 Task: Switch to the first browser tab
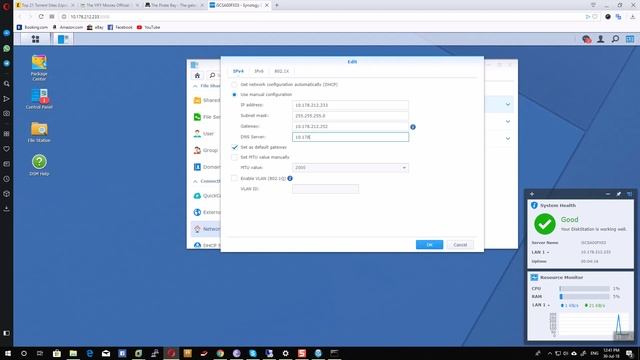point(45,5)
